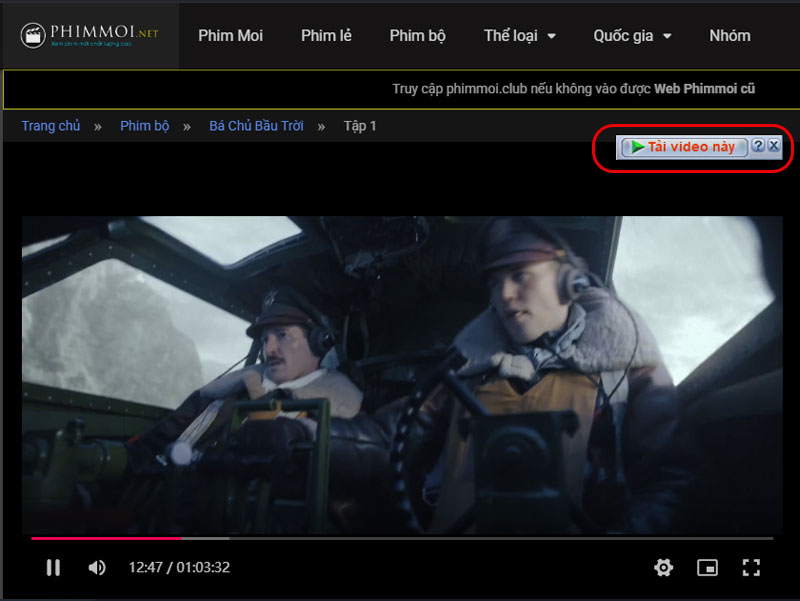Viewport: 800px width, 601px height.
Task: Expand the Quốc gia dropdown
Action: [632, 36]
